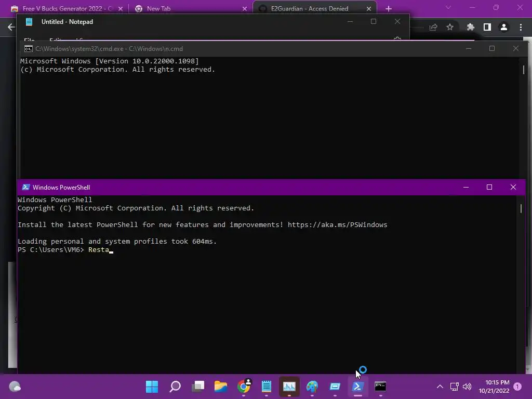The width and height of the screenshot is (532, 399).
Task: Click the cmd.exe vertical scrollbar thumb
Action: pos(524,70)
